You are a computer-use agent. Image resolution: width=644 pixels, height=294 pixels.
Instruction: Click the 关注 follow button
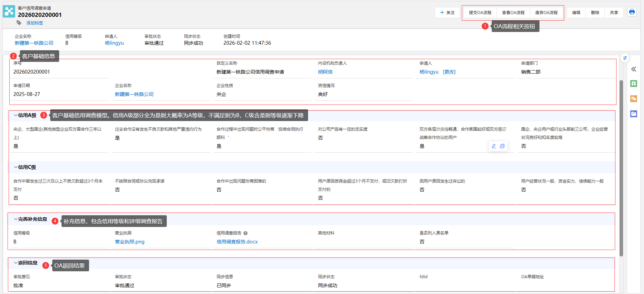[447, 13]
